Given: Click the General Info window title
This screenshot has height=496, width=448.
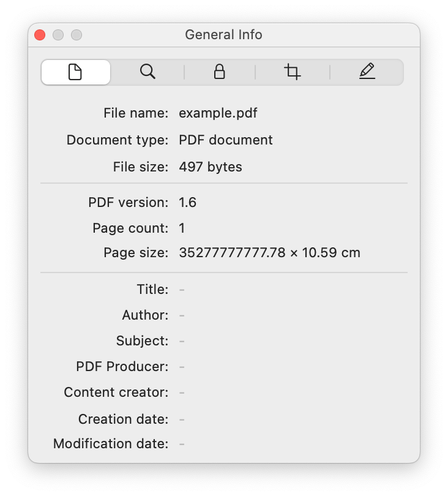Looking at the screenshot, I should pyautogui.click(x=223, y=35).
